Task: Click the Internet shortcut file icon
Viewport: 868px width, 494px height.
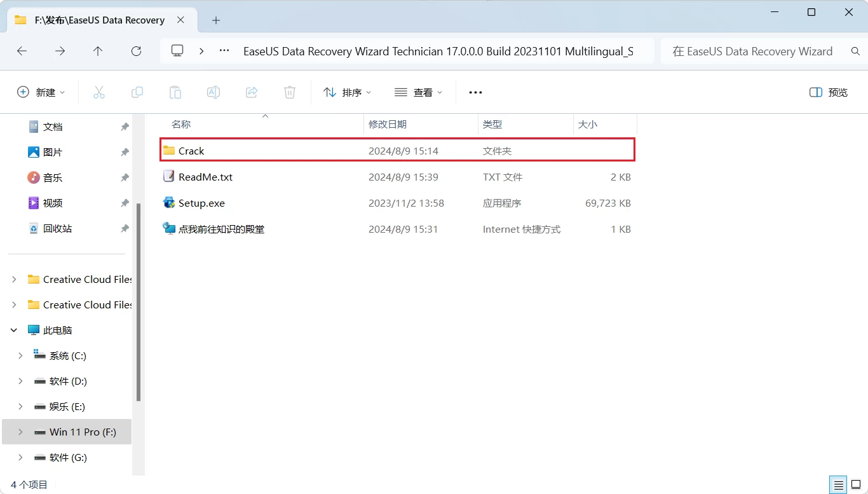Action: pos(169,228)
